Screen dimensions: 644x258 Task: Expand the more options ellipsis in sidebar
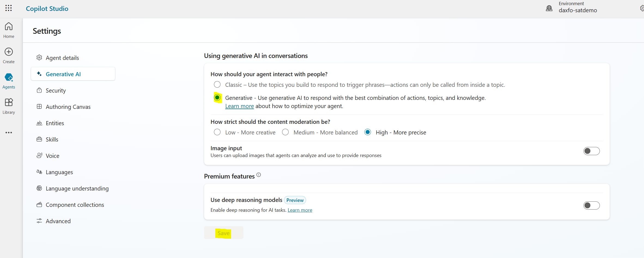coord(9,133)
